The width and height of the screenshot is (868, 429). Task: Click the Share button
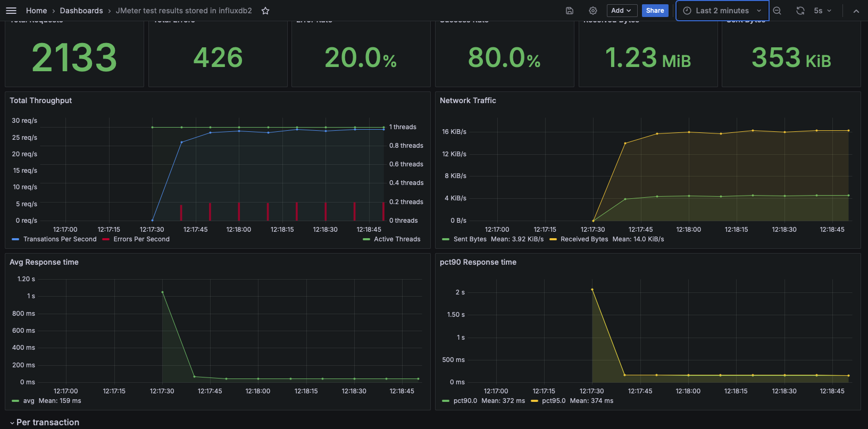point(655,11)
